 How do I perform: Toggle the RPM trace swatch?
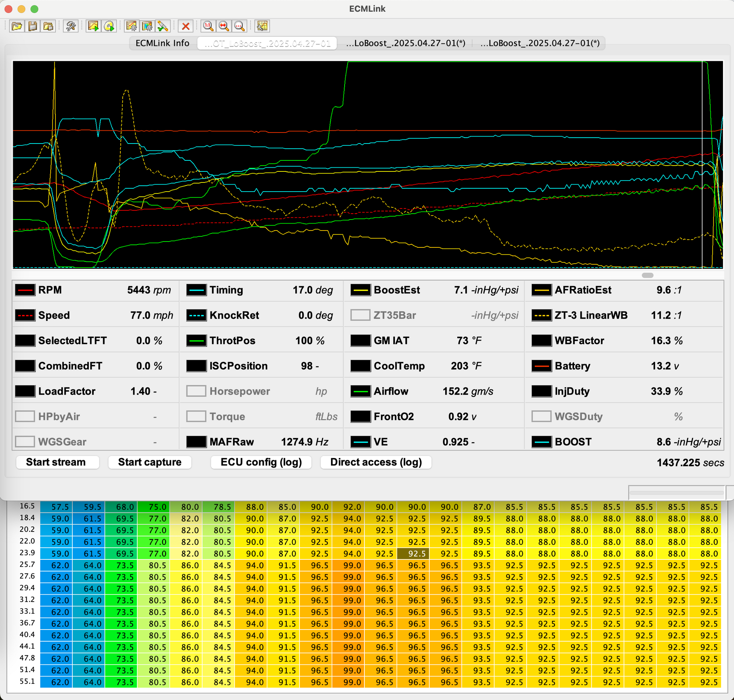25,290
